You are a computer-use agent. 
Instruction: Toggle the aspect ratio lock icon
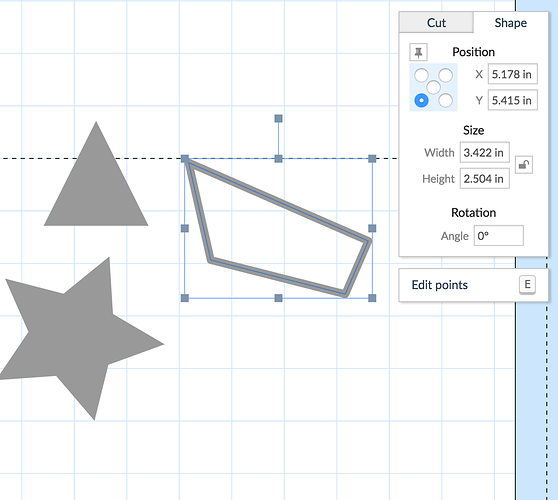click(524, 165)
